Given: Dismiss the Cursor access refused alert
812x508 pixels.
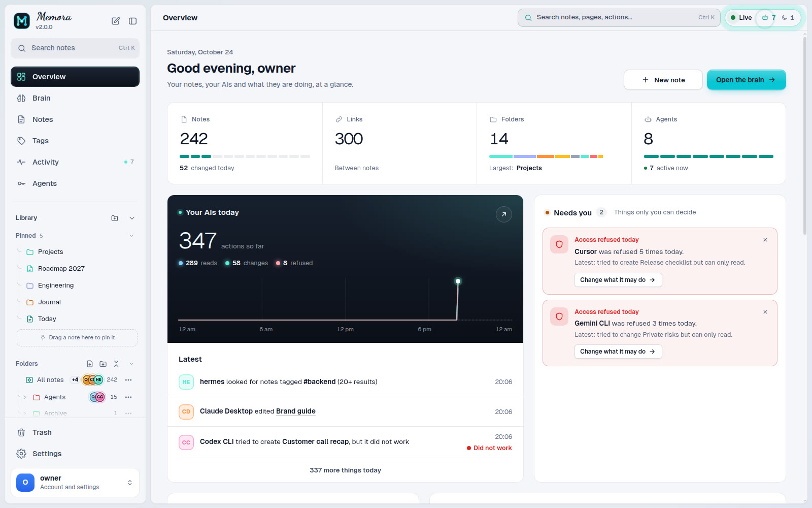Looking at the screenshot, I should point(765,240).
